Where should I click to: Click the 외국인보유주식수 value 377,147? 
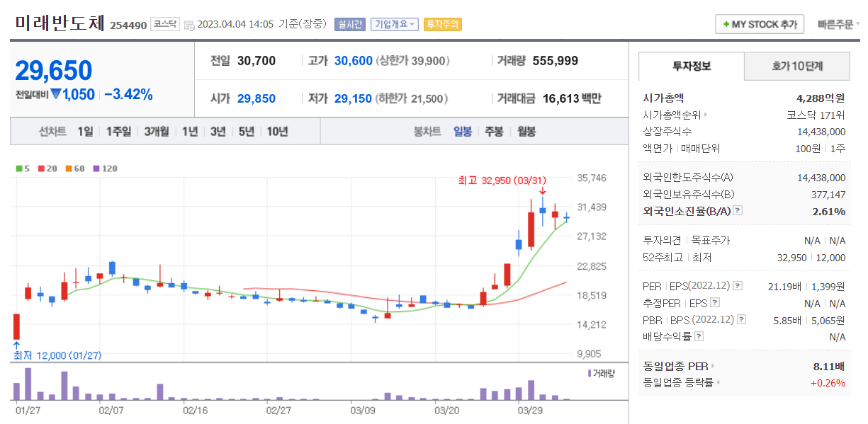click(x=828, y=194)
